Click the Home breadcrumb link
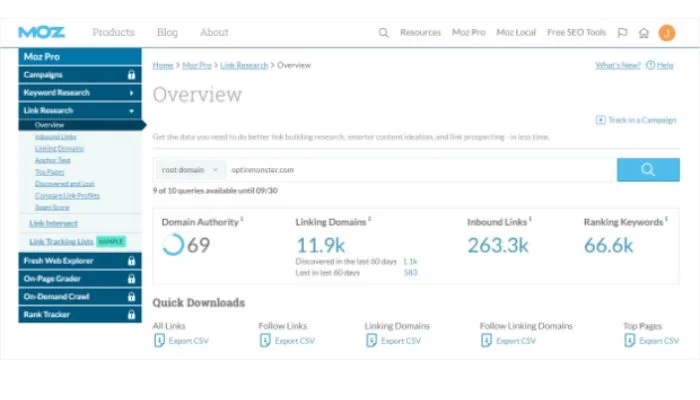This screenshot has width=700, height=400. pyautogui.click(x=162, y=65)
